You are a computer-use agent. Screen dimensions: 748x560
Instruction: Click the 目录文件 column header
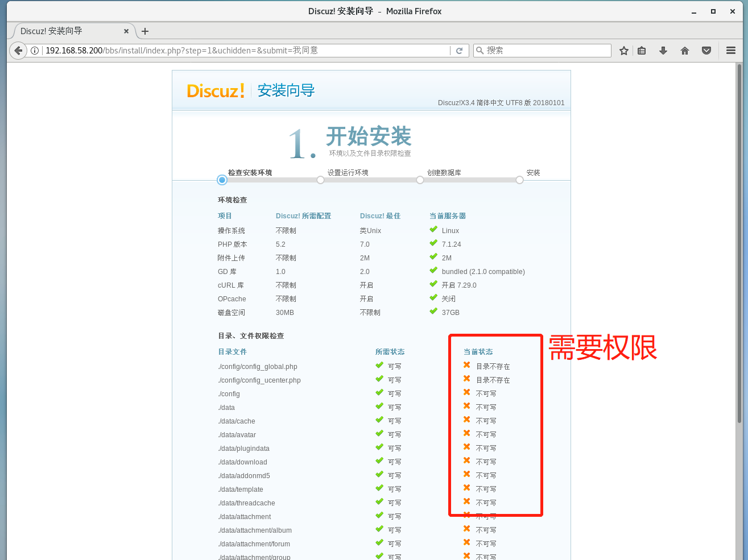coord(233,352)
